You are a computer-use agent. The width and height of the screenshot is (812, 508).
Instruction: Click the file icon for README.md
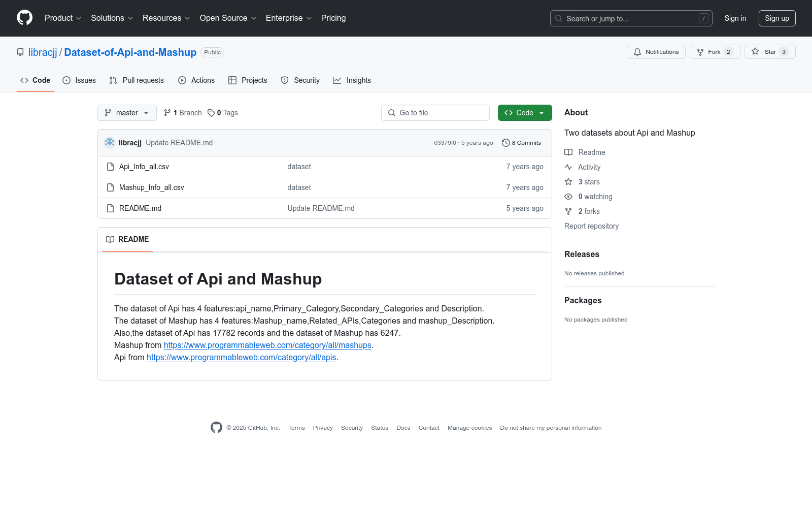(x=110, y=208)
